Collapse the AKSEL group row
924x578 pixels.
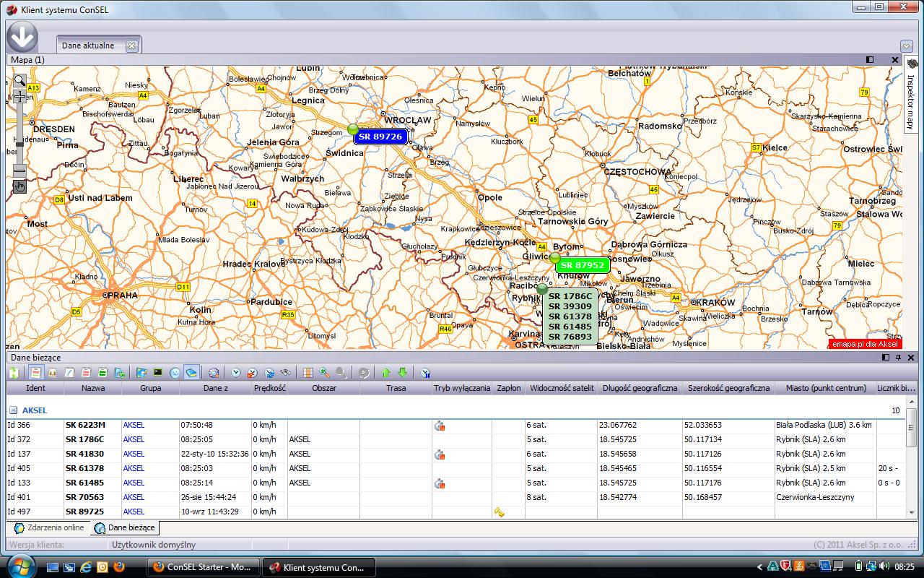(13, 410)
